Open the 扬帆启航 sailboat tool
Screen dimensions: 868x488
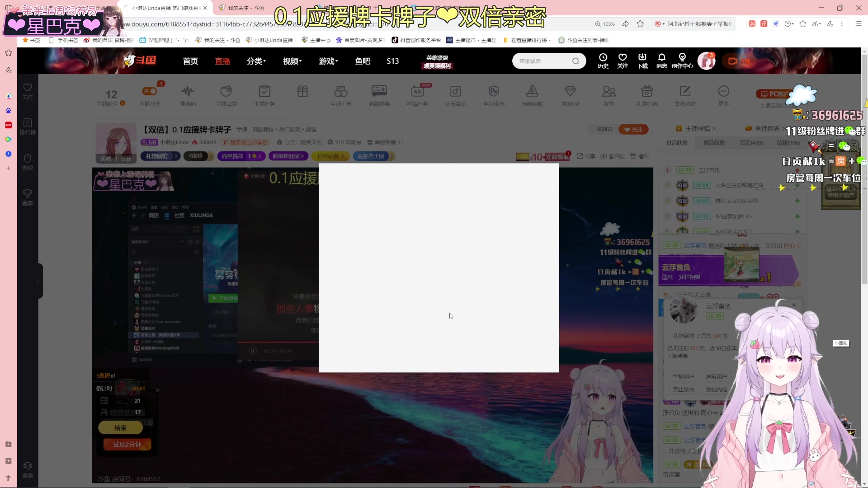(532, 96)
